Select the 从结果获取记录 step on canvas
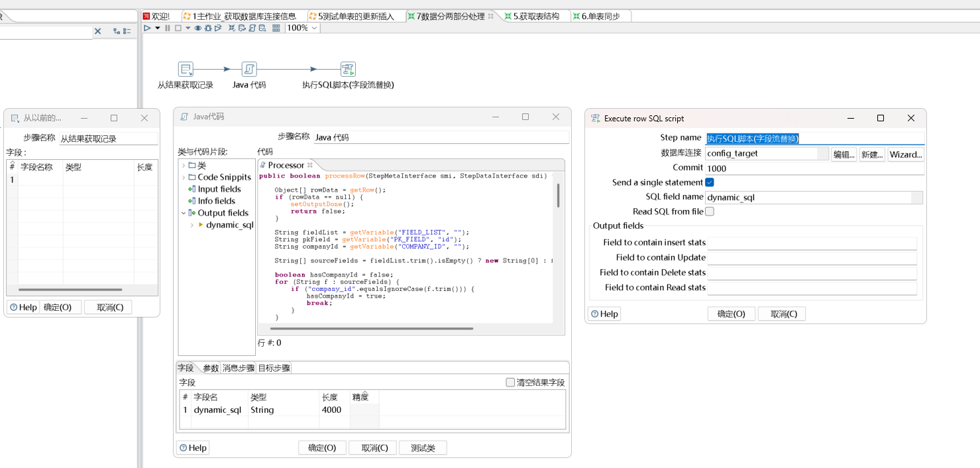Image resolution: width=980 pixels, height=468 pixels. click(x=186, y=69)
